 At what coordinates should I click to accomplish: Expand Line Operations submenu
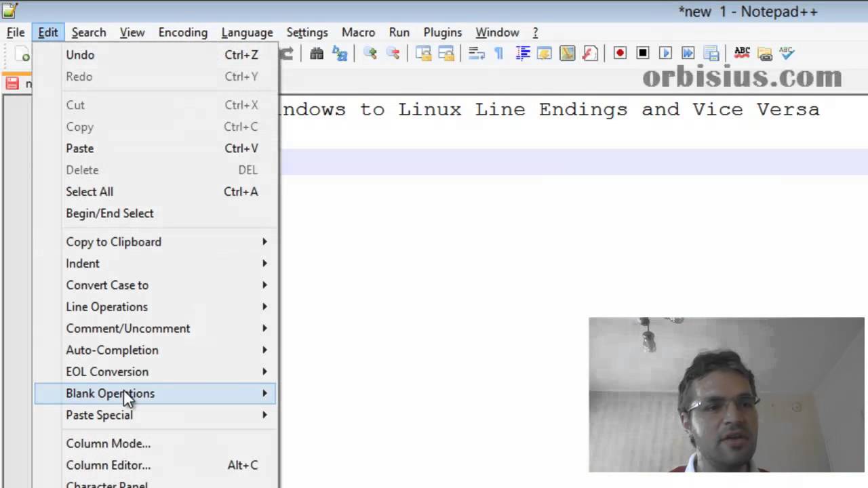(x=155, y=307)
